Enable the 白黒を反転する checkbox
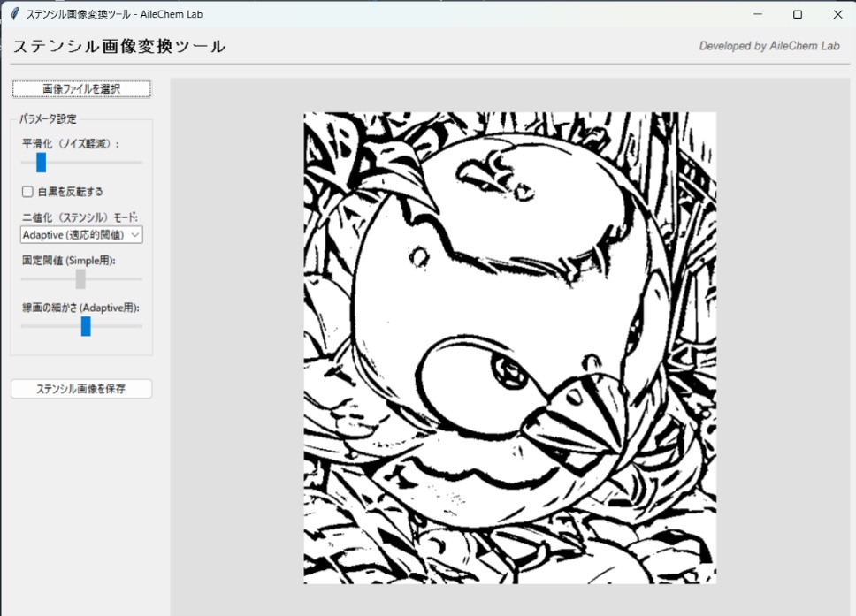This screenshot has height=616, width=856. [27, 192]
